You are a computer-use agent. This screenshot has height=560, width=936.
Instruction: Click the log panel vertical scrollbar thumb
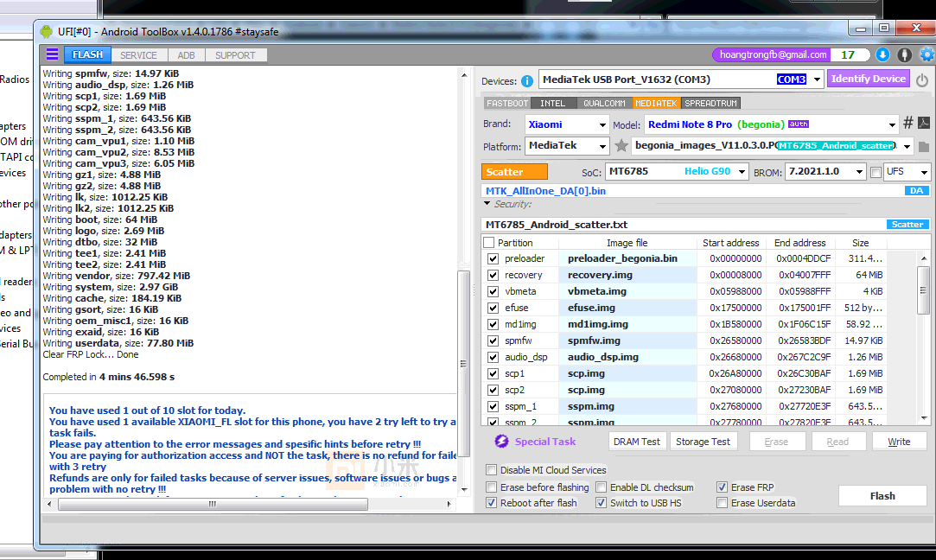(x=463, y=364)
